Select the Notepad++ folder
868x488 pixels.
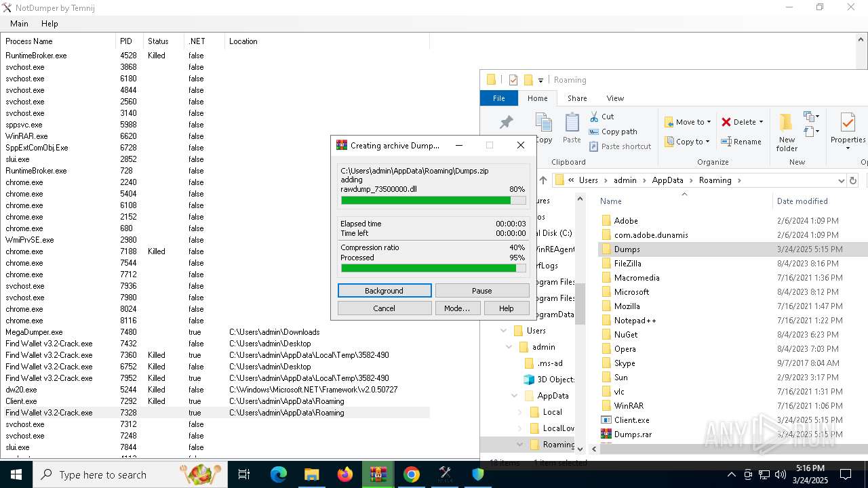pyautogui.click(x=635, y=320)
